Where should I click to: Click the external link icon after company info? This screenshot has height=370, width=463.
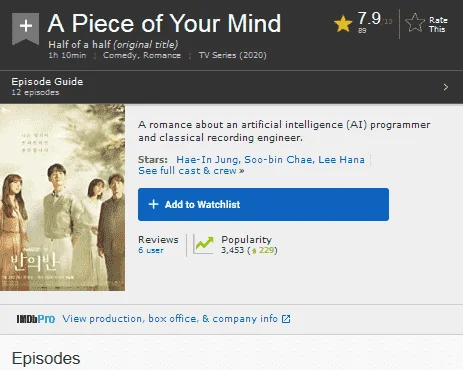(x=286, y=319)
